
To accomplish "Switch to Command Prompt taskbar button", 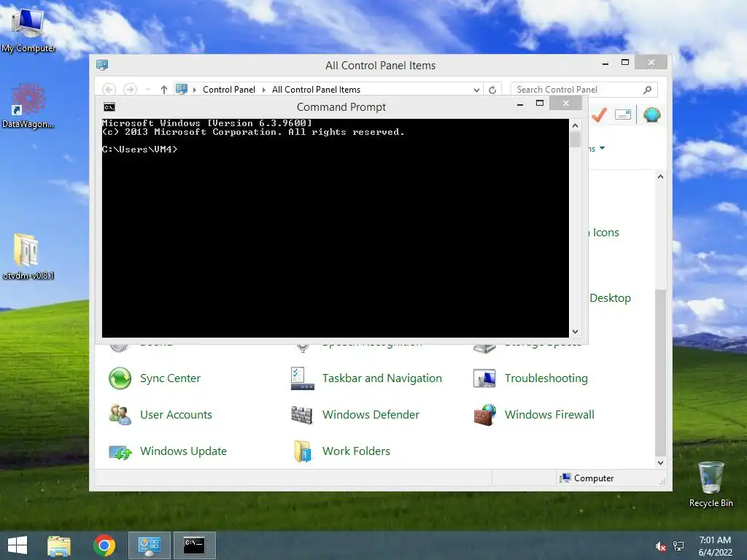I will point(194,545).
